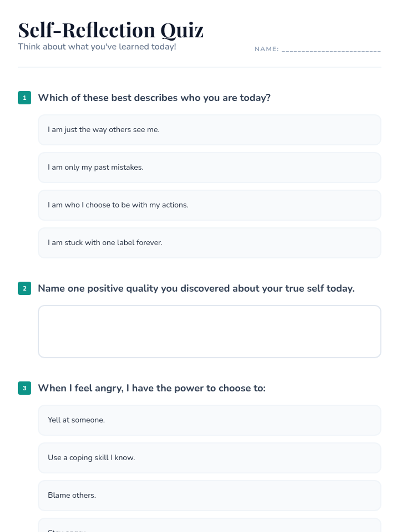Viewport: 399px width, 532px height.
Task: Select 'I am just the way others see me'
Action: coord(209,130)
